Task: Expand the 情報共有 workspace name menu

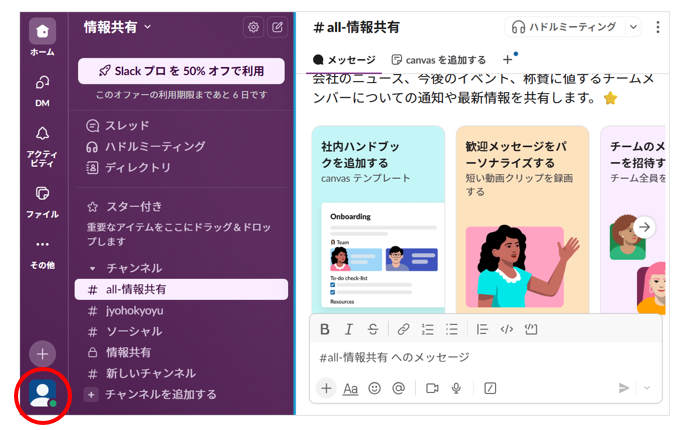Action: [x=117, y=27]
